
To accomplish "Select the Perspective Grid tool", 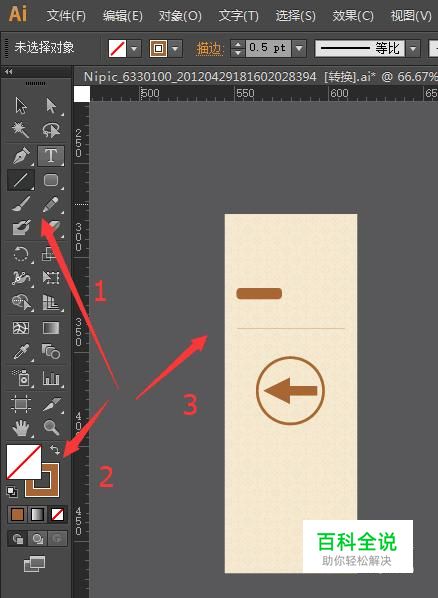I will [50, 302].
